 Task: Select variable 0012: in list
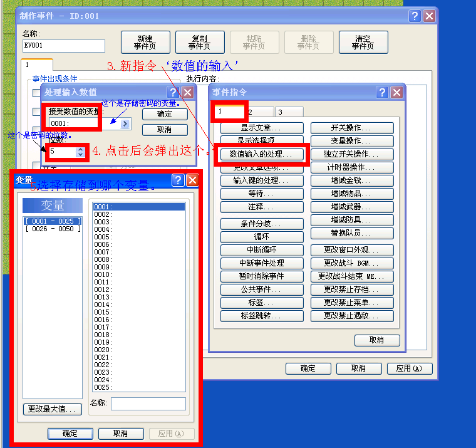139,289
